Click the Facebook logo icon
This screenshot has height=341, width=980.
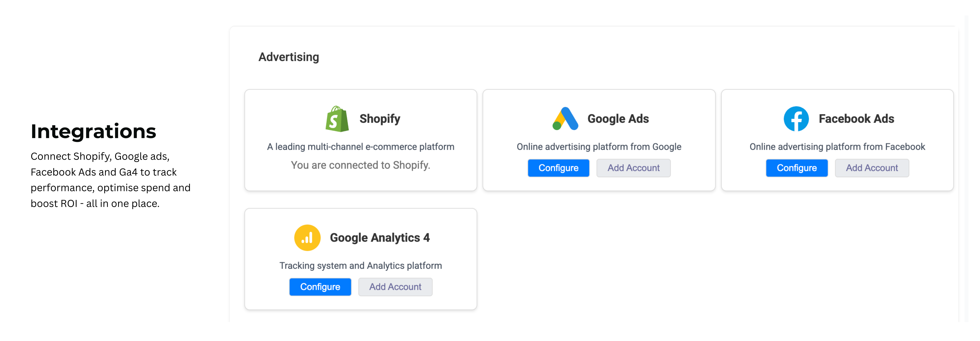point(796,119)
